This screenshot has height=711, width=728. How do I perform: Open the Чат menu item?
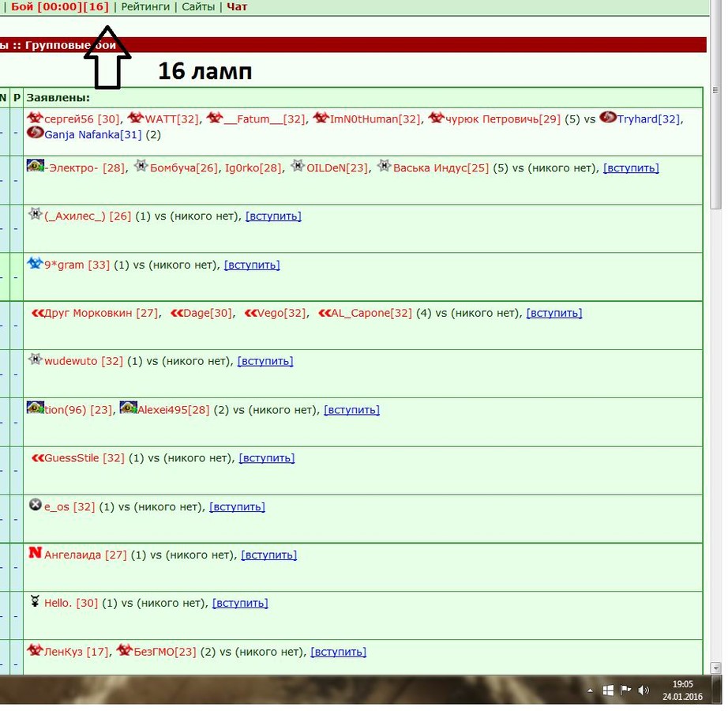pos(237,7)
